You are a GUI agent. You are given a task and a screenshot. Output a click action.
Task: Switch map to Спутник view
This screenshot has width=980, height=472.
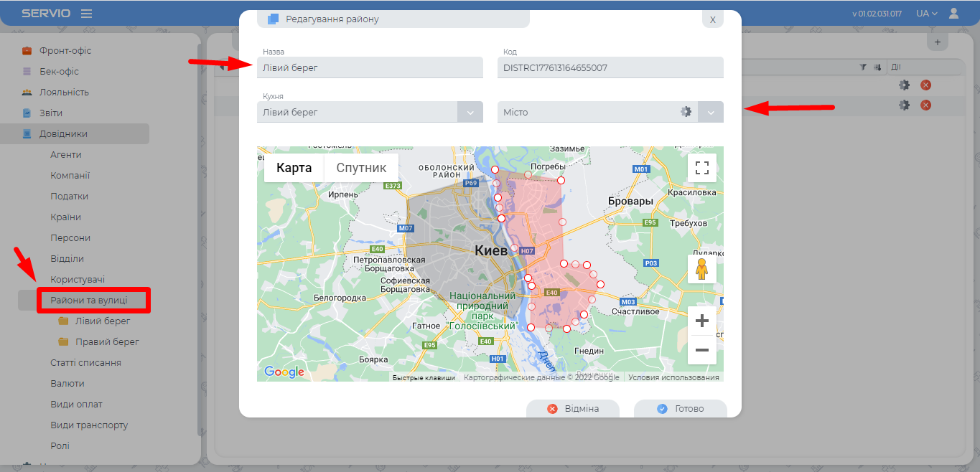click(x=361, y=168)
